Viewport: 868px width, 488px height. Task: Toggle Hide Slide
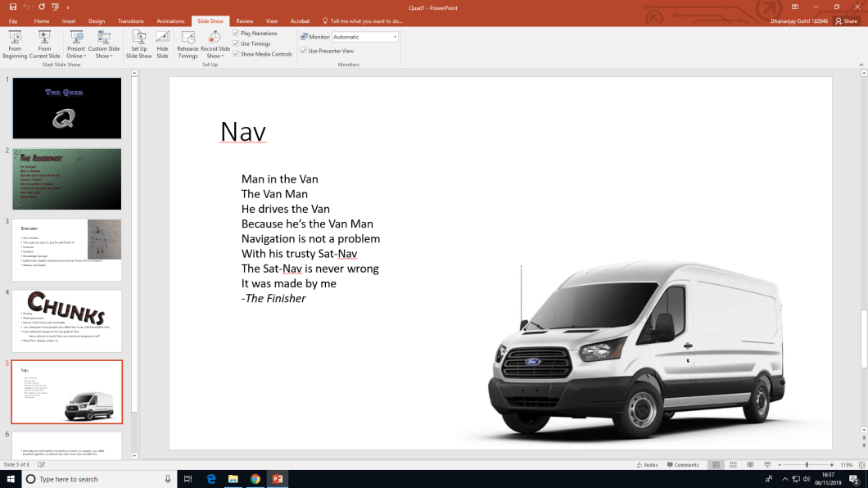[162, 44]
